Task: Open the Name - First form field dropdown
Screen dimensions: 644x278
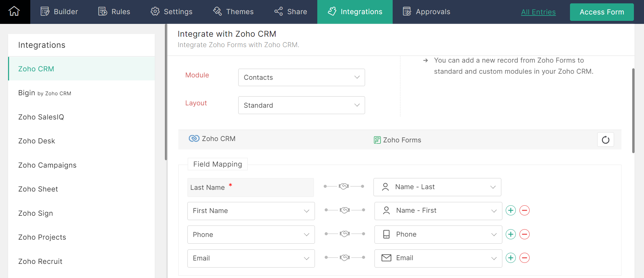Action: tap(438, 211)
